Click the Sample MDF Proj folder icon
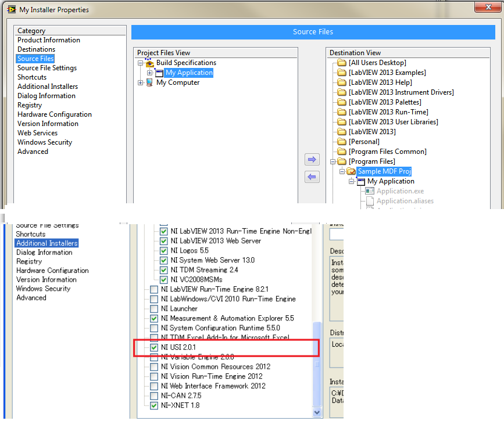This screenshot has height=428, width=504. click(x=351, y=171)
